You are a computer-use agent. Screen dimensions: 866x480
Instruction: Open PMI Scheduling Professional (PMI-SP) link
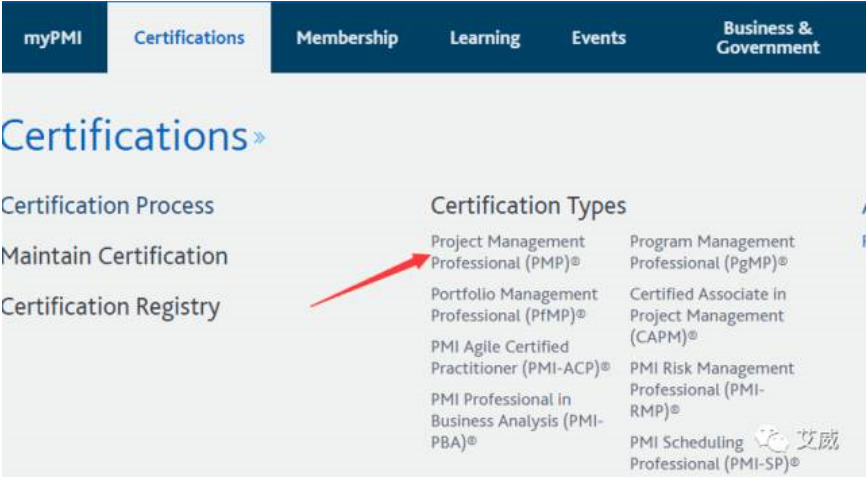coord(714,453)
